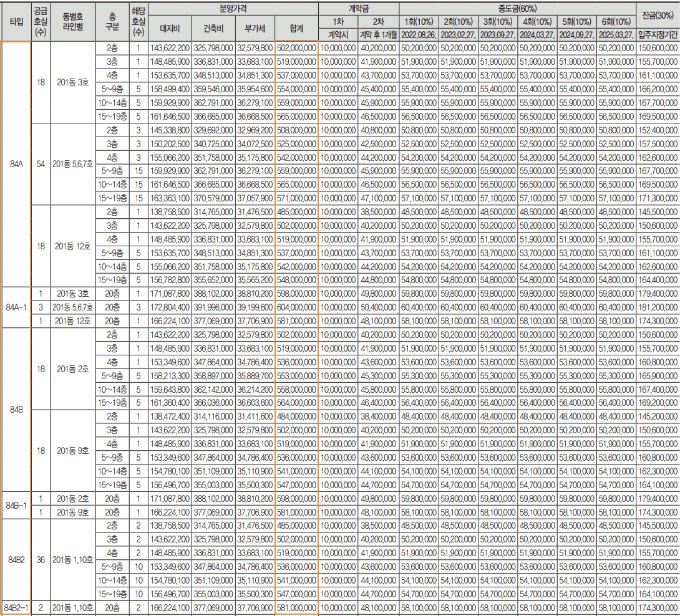Select the 201동 5,6,7호 cell in 84A-1 row
The image size is (680, 616).
point(73,307)
